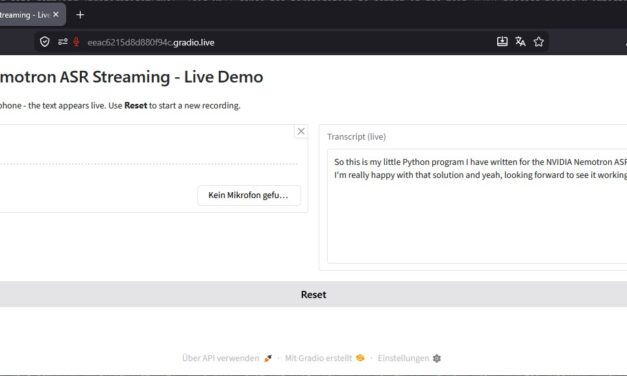Click the red microphone indicator in address bar
Screen dimensions: 627x376
pos(76,42)
